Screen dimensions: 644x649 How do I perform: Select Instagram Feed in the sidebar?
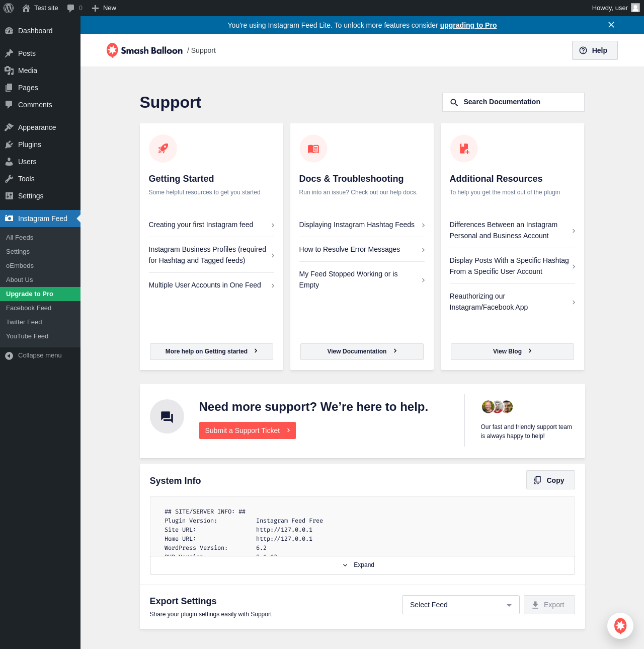tap(40, 219)
